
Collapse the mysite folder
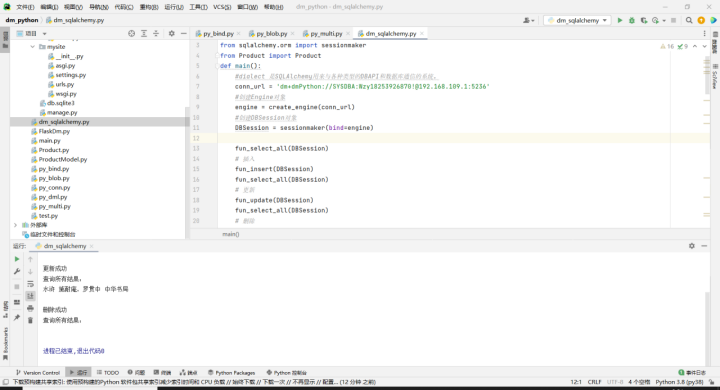coord(33,47)
